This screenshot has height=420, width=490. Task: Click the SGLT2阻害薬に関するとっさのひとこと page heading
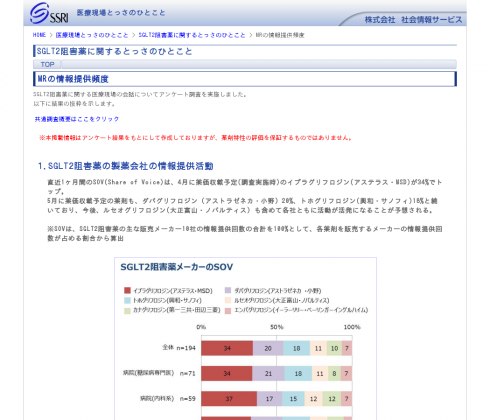click(114, 51)
